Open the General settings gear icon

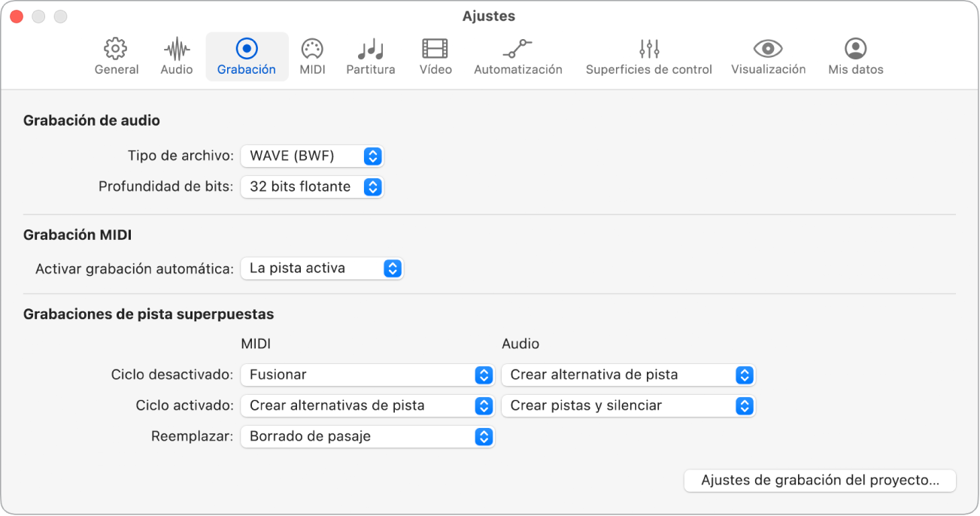[116, 50]
